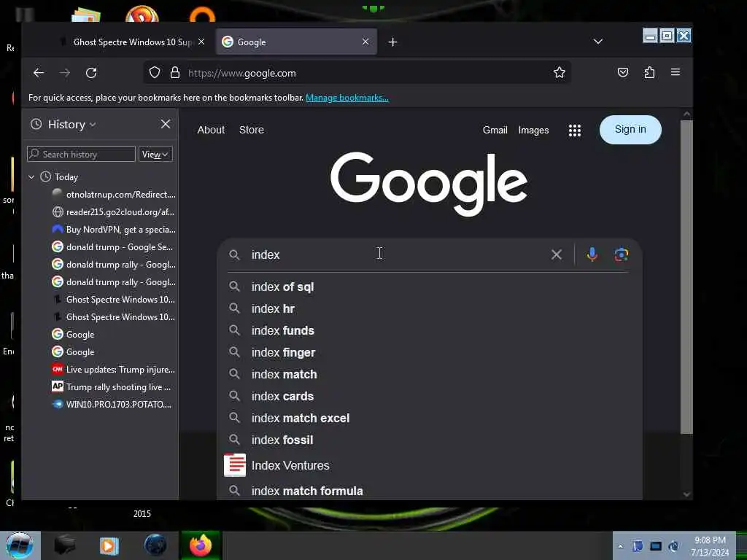This screenshot has width=747, height=560.
Task: Open the List all tabs dropdown arrow
Action: pos(598,42)
